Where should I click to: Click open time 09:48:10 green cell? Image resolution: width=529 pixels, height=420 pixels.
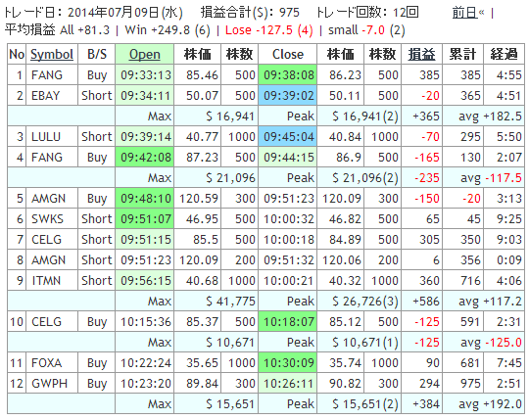coord(144,198)
